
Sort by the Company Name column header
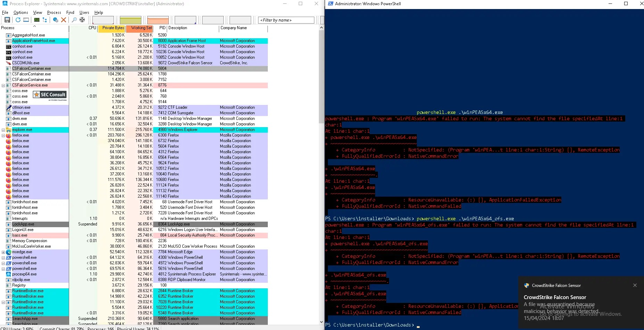click(243, 28)
